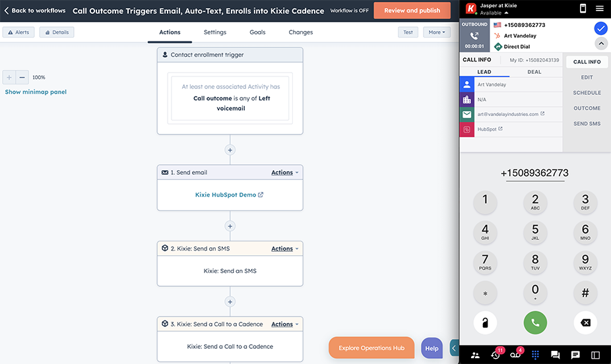
Task: Switch to the Actions tab
Action: (x=170, y=32)
